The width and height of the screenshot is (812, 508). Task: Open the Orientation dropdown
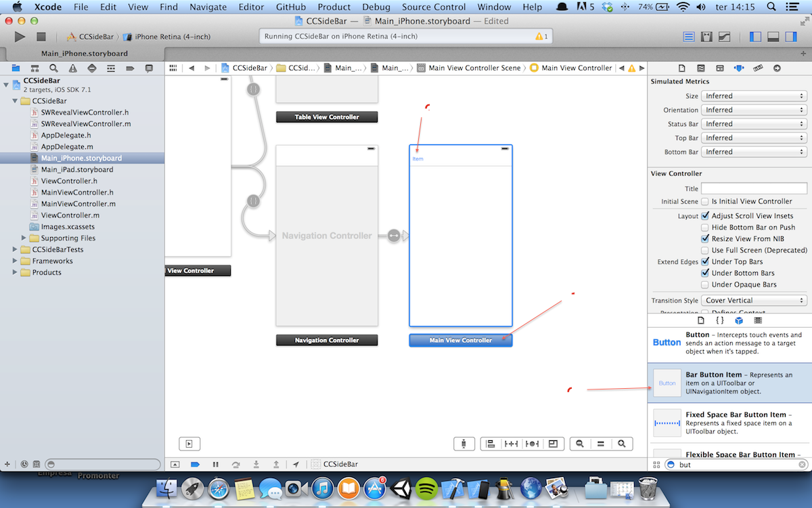(754, 110)
